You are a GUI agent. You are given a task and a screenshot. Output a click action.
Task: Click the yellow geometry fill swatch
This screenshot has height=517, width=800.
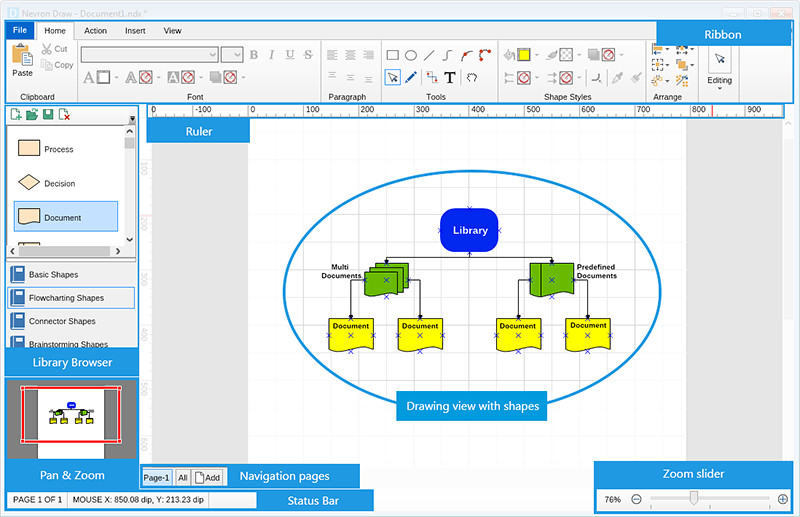click(x=524, y=55)
